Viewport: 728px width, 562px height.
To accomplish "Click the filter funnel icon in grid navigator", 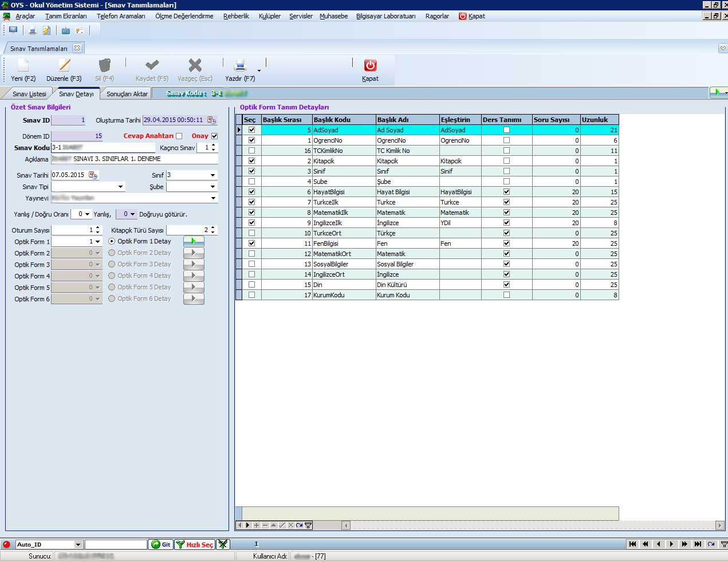I will coord(308,525).
